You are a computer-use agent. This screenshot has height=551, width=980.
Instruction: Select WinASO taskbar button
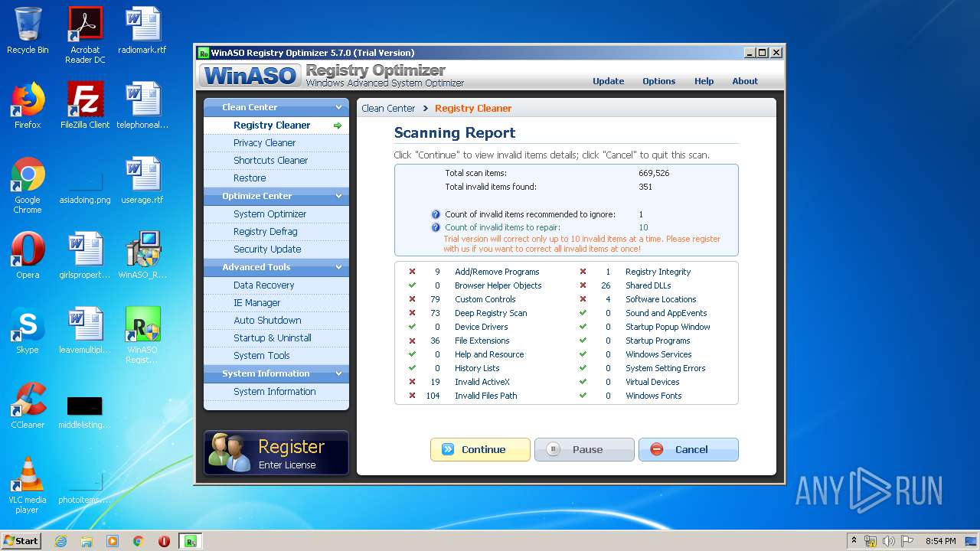click(x=191, y=541)
